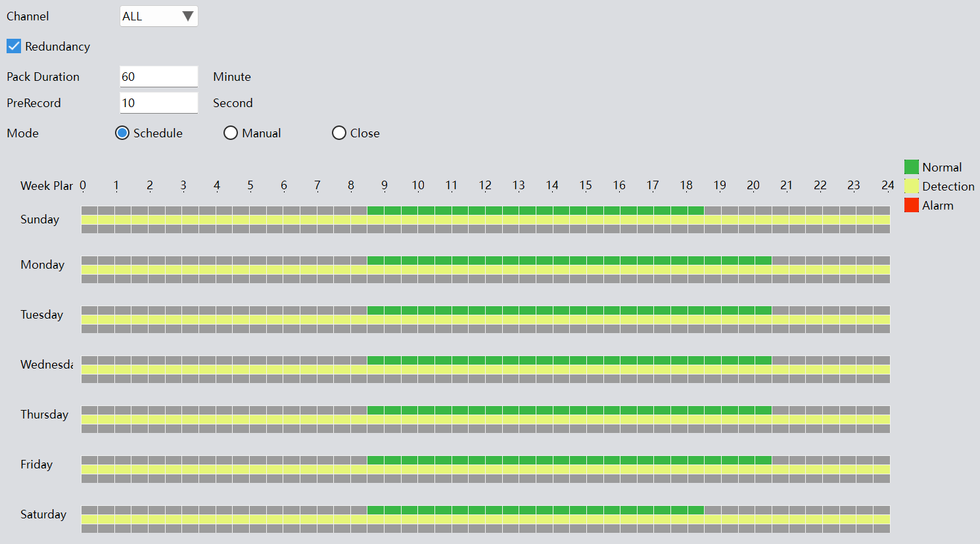Click Monday's Detection bar at hour 12

493,269
